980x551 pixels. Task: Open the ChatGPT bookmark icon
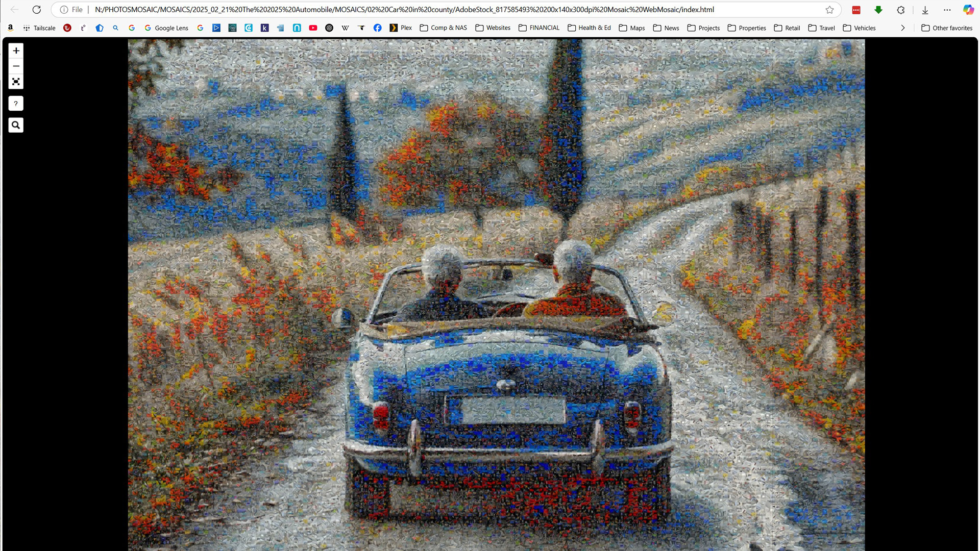tap(329, 28)
